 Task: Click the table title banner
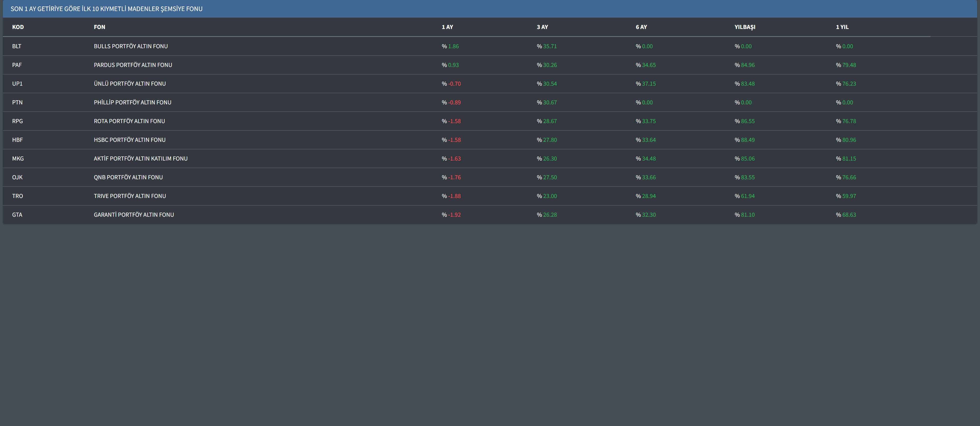(106, 9)
